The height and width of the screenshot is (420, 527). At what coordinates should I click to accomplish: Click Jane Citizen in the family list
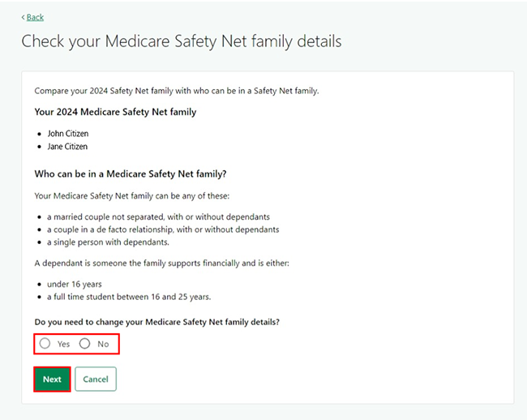click(67, 147)
